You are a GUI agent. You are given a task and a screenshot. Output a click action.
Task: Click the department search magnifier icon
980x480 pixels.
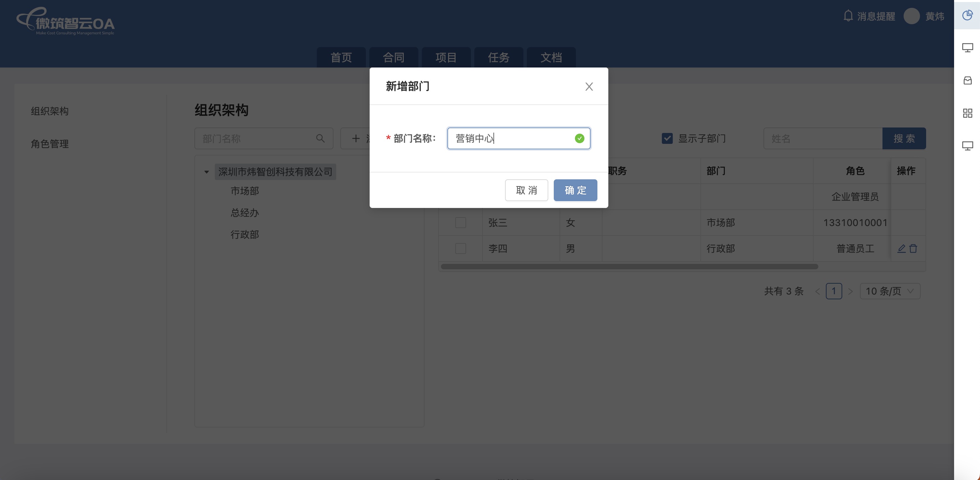[320, 138]
